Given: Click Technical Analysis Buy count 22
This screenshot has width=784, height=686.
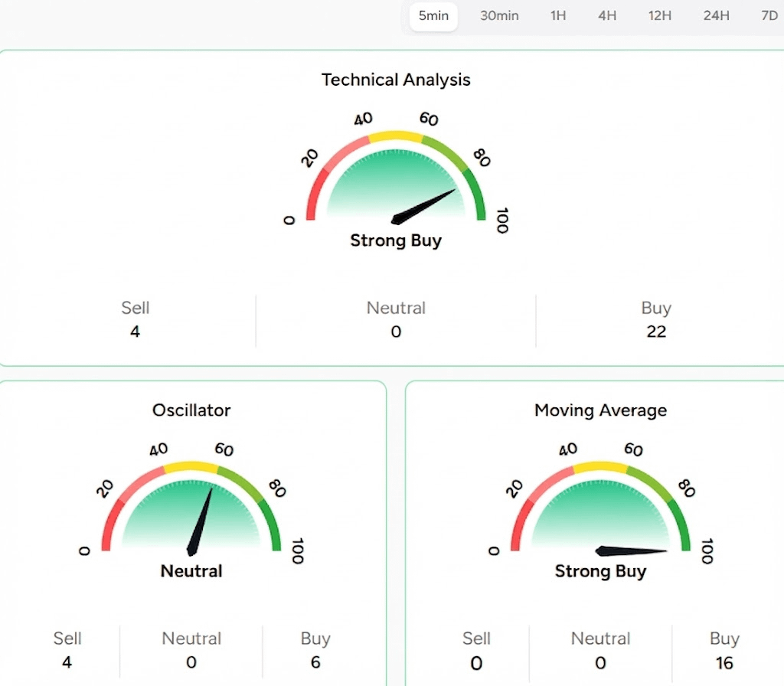Looking at the screenshot, I should coord(656,332).
